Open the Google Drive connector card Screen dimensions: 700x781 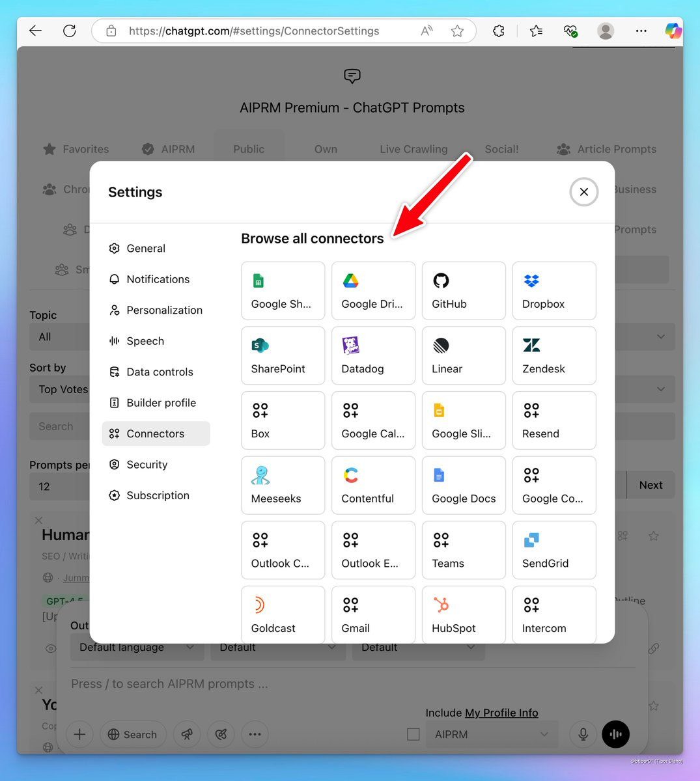[x=373, y=291]
